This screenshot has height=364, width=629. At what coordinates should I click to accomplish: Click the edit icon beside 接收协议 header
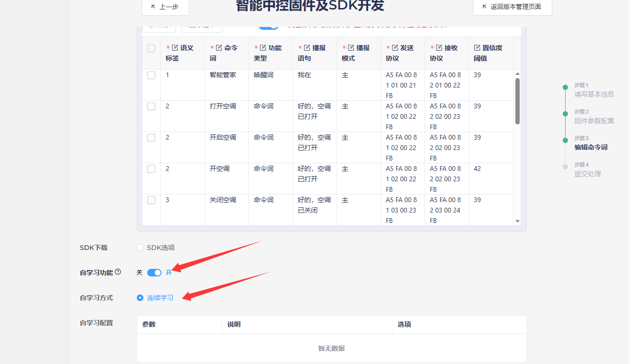click(439, 48)
